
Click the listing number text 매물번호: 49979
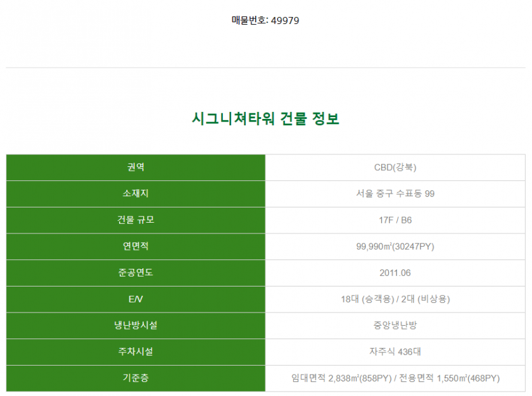coord(265,20)
